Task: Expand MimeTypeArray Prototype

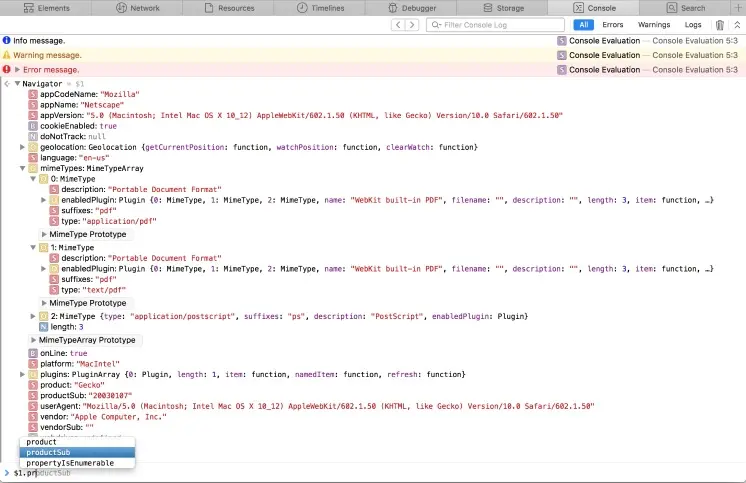Action: [x=33, y=340]
